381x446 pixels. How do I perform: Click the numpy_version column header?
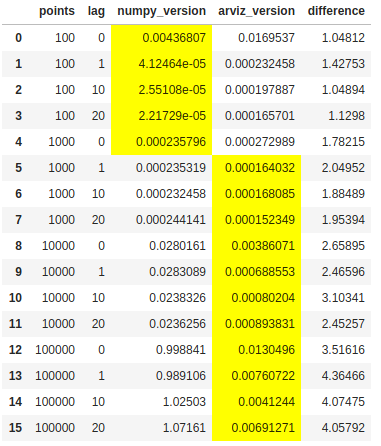tap(161, 12)
